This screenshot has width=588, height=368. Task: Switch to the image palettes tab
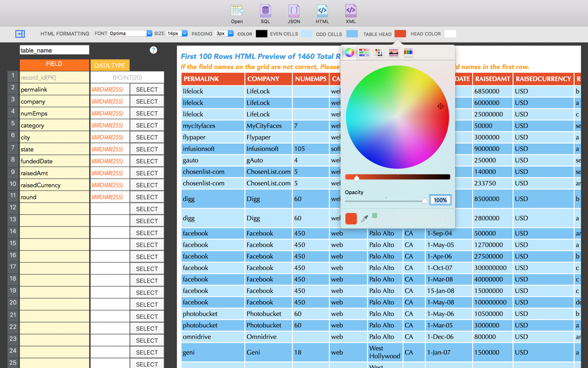[393, 53]
